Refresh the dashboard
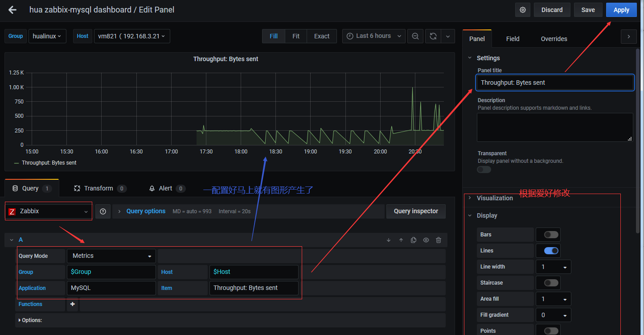 coord(433,36)
